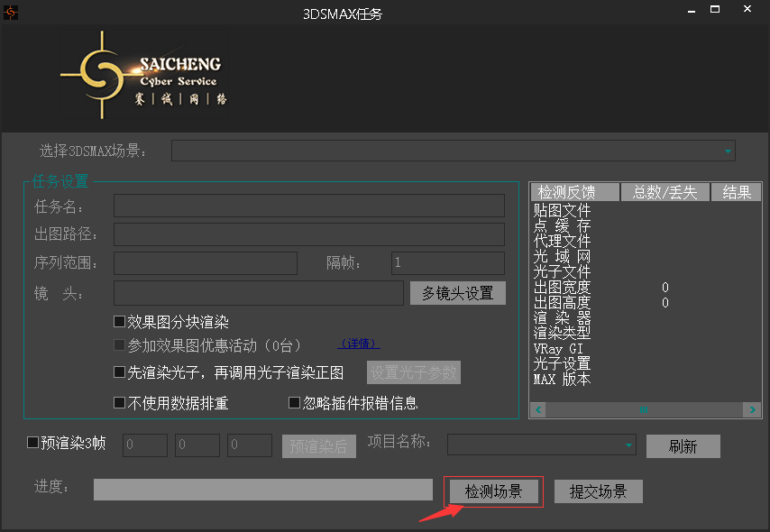Click the 检测场景 button
770x532 pixels.
tap(493, 491)
